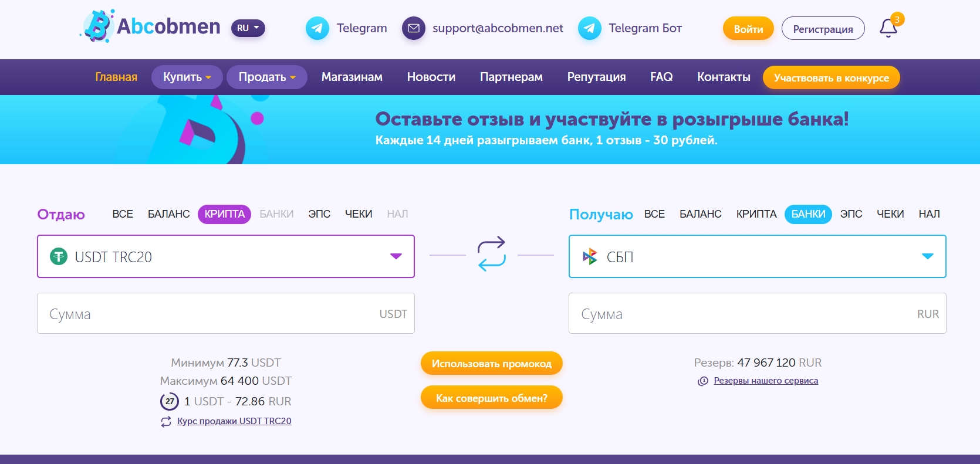Image resolution: width=980 pixels, height=464 pixels.
Task: Select ВСЕ filter under Получаю
Action: coord(654,214)
